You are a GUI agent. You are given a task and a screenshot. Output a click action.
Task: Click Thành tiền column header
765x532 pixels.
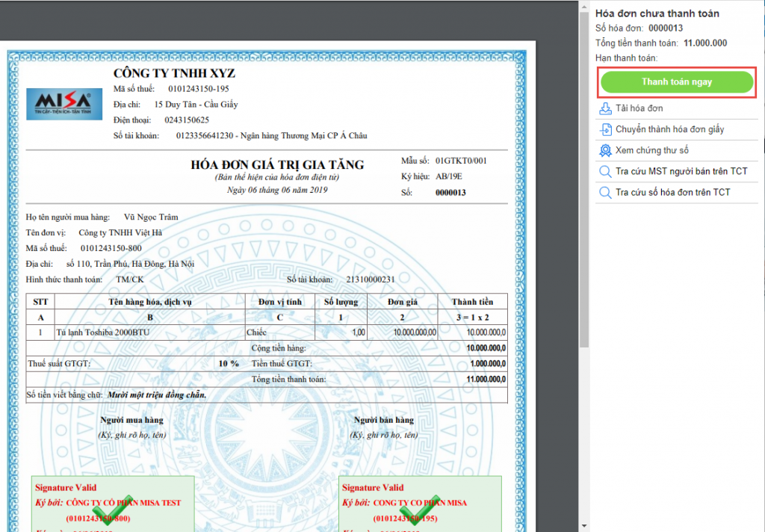pyautogui.click(x=472, y=302)
